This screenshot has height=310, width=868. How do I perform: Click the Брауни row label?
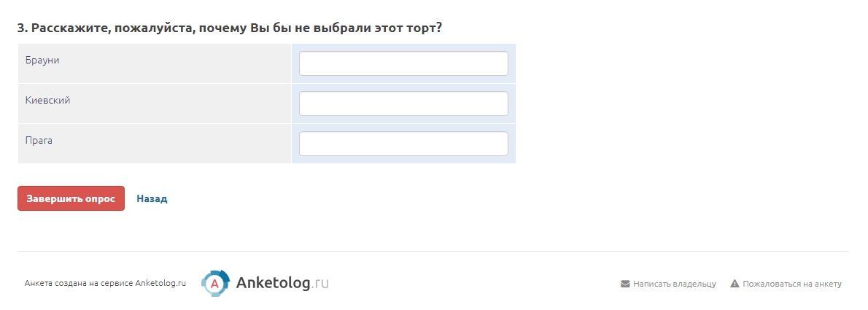pos(42,60)
